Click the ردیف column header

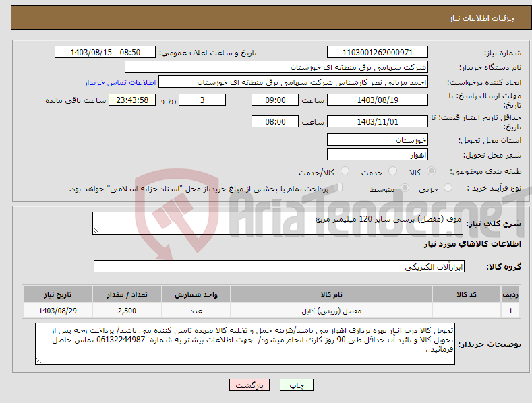pos(510,294)
